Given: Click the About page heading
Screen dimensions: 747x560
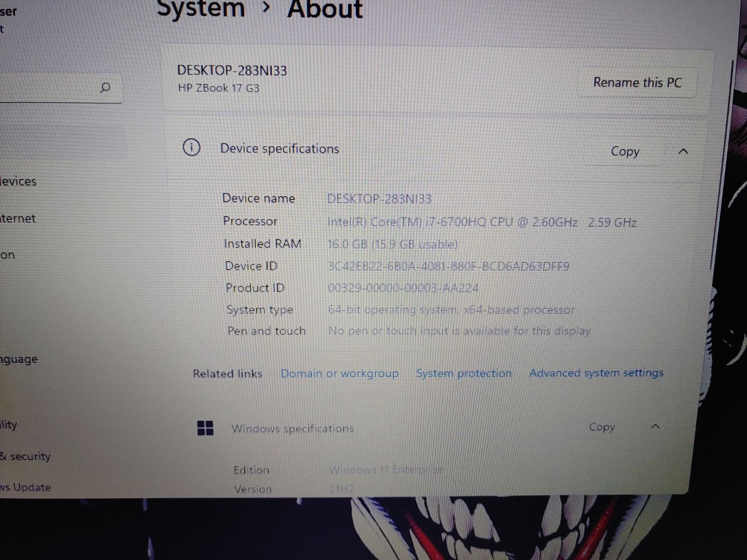Looking at the screenshot, I should pos(325,9).
